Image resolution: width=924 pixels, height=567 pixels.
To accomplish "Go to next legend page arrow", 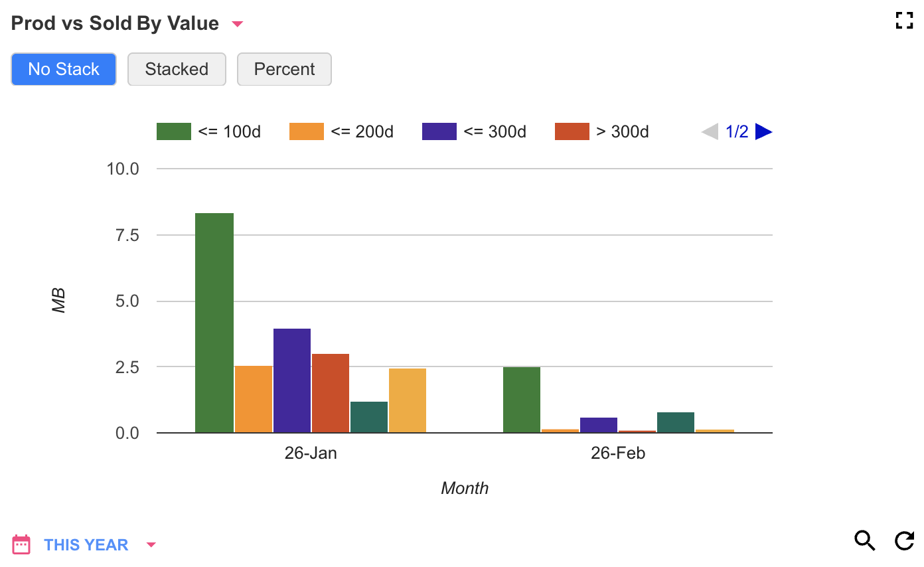I will point(763,132).
